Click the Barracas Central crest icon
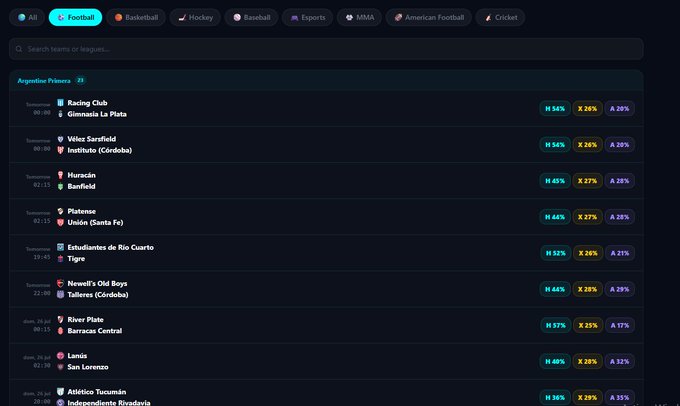The image size is (680, 406). 60,331
